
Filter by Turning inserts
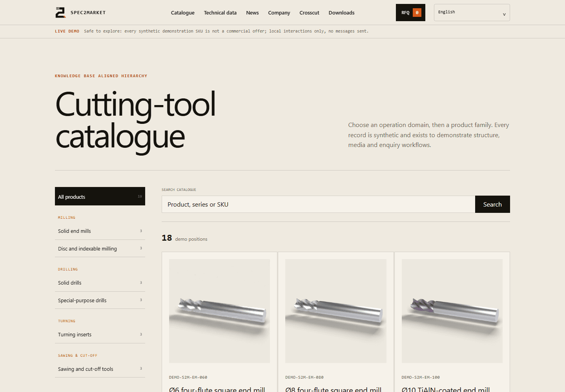(100, 334)
